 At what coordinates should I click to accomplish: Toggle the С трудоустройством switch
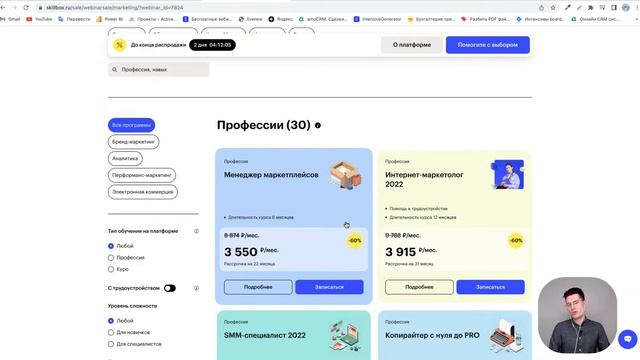coord(170,288)
